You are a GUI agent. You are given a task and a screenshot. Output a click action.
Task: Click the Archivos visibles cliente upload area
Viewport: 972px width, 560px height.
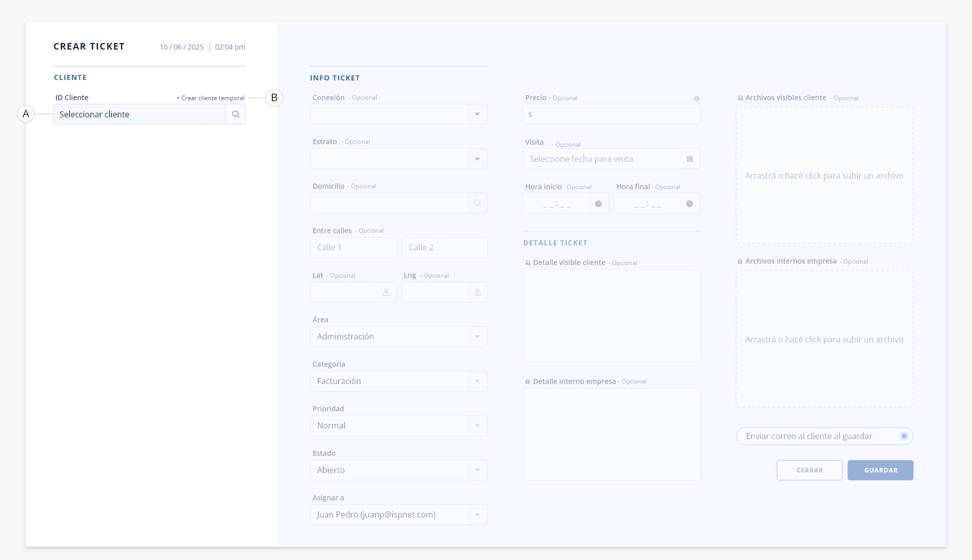(824, 175)
